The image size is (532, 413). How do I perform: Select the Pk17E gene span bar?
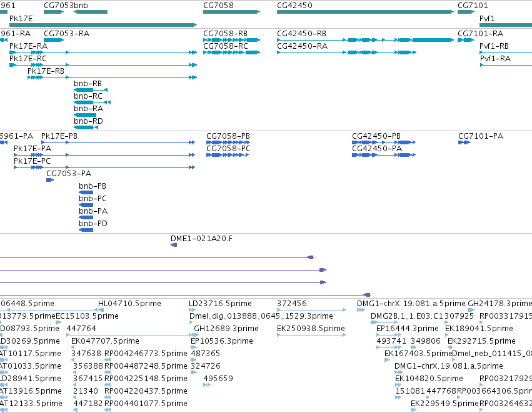click(103, 25)
